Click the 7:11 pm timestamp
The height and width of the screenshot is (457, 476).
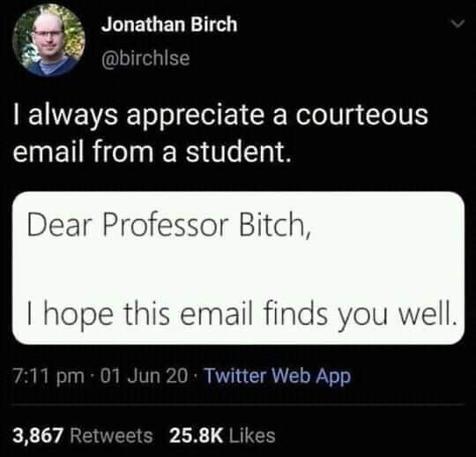tap(48, 376)
